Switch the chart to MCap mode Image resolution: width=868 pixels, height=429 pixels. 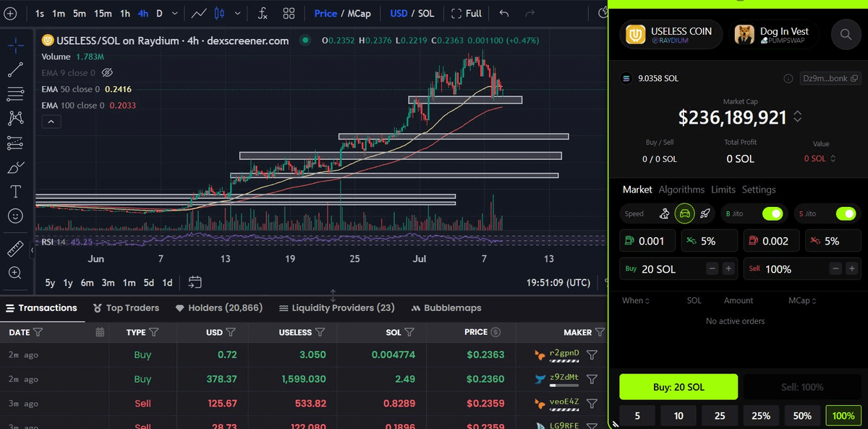[x=359, y=13]
